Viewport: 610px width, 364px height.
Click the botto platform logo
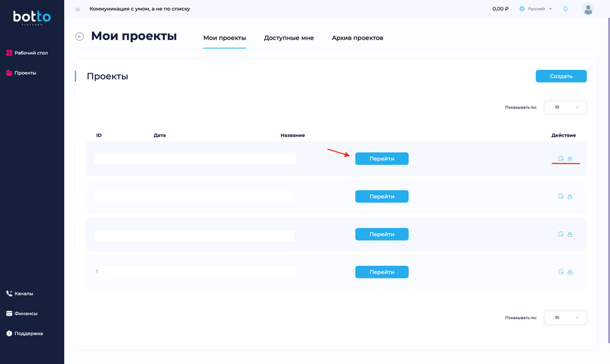[x=32, y=18]
